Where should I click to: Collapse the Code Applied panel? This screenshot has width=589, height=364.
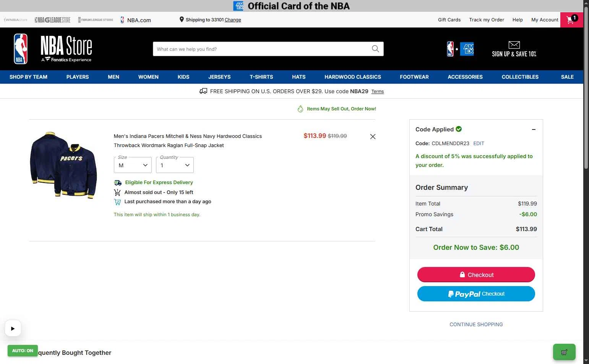click(x=534, y=129)
